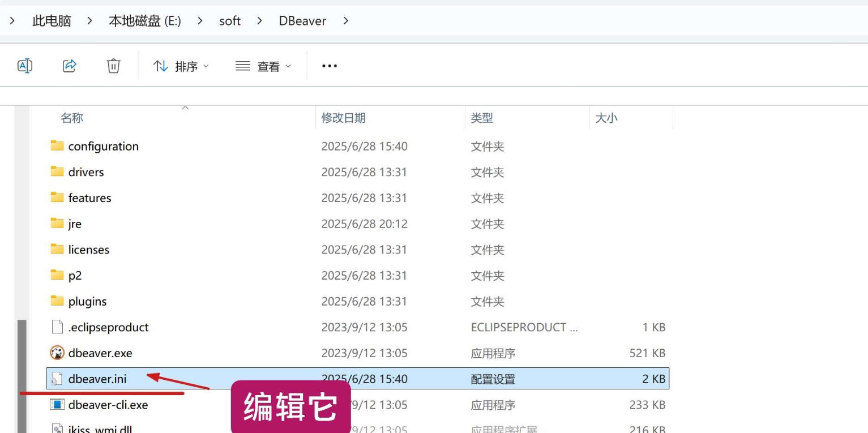Click the Rename icon in the toolbar
This screenshot has height=433, width=868.
24,66
